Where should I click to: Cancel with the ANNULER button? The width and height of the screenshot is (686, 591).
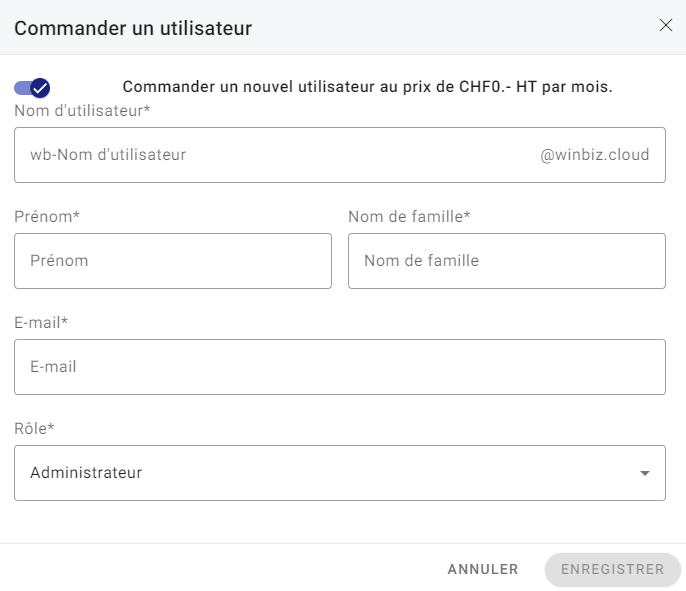(x=483, y=569)
